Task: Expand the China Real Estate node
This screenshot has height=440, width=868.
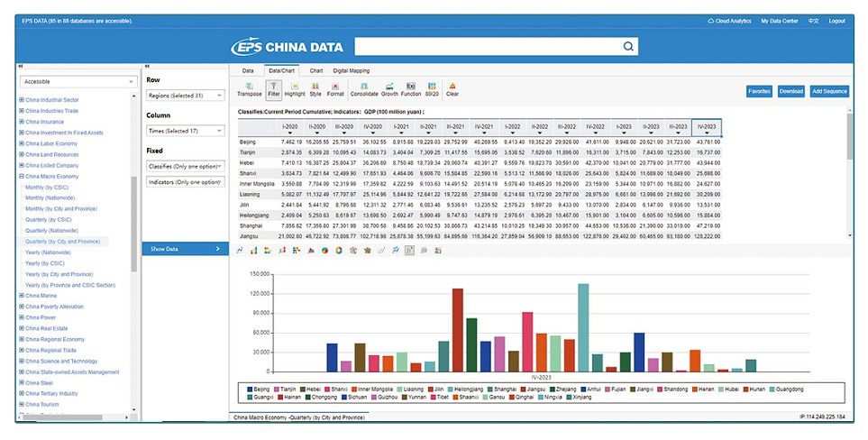Action: pyautogui.click(x=21, y=328)
